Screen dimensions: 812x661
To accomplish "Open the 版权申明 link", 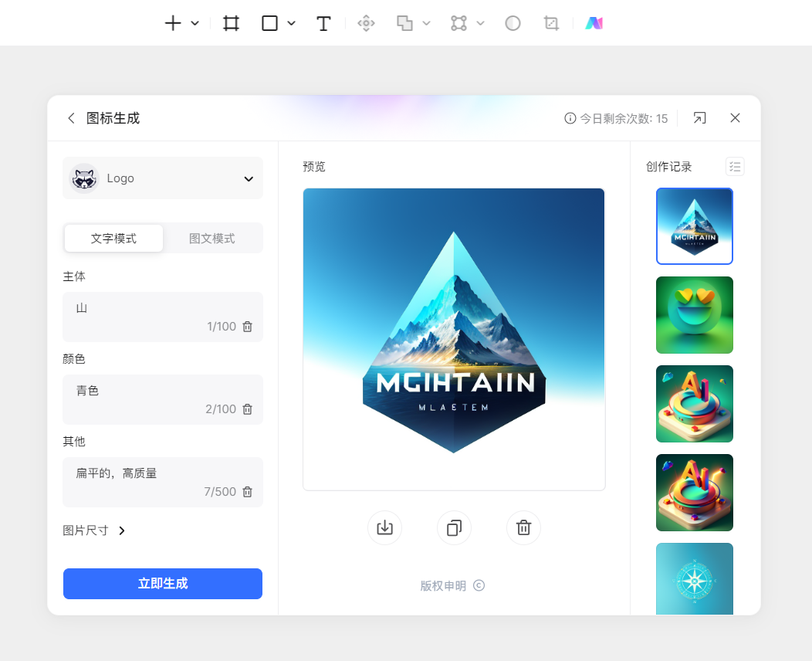I will tap(452, 586).
